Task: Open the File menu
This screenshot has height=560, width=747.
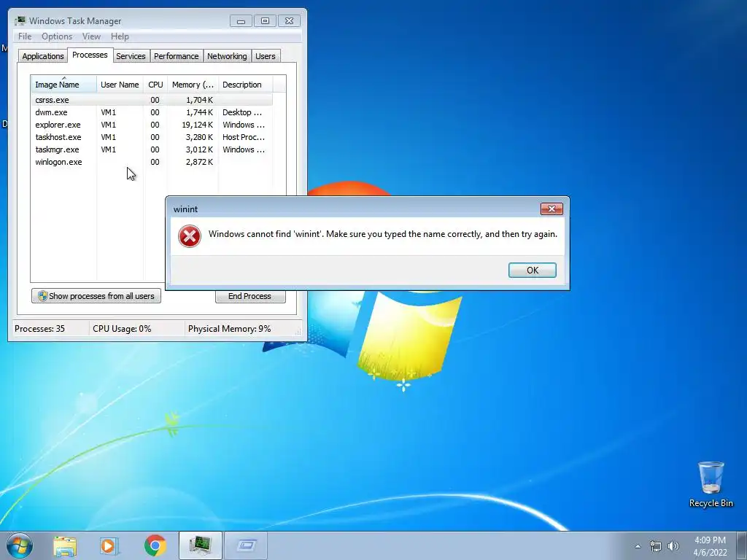Action: point(25,36)
